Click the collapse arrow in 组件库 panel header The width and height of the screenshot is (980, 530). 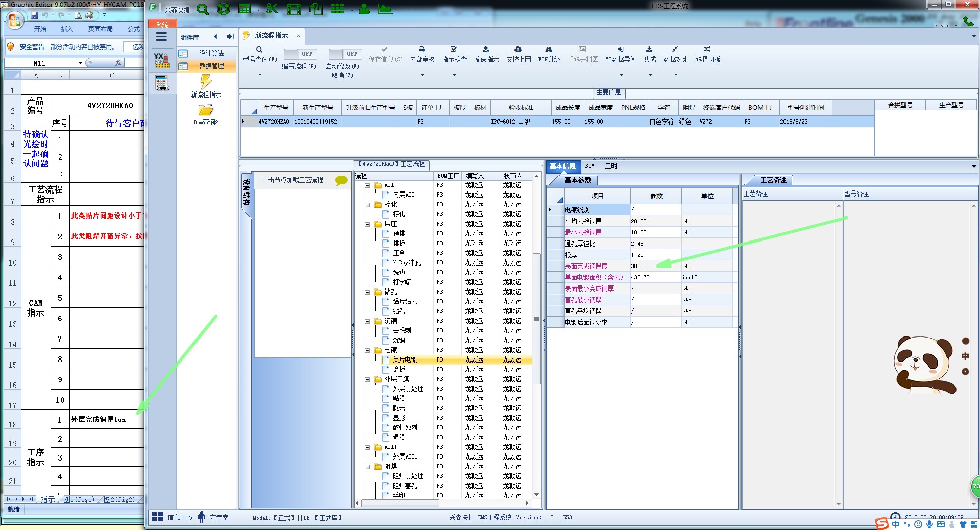[x=215, y=37]
